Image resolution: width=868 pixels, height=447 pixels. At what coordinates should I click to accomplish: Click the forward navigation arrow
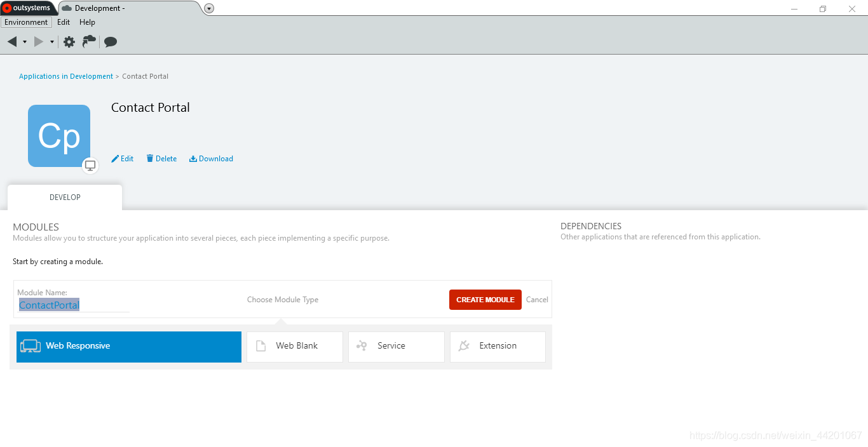39,42
